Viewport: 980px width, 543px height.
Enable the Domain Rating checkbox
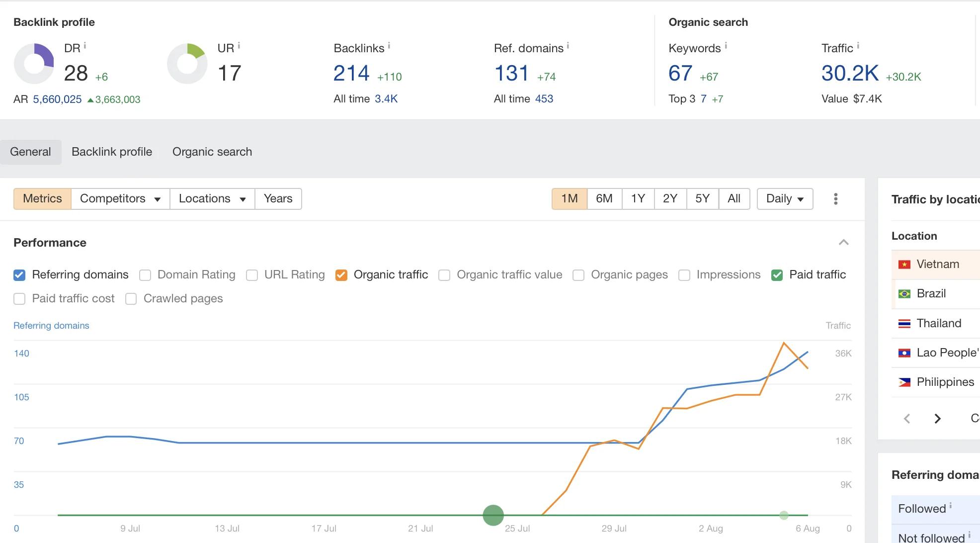(x=145, y=275)
